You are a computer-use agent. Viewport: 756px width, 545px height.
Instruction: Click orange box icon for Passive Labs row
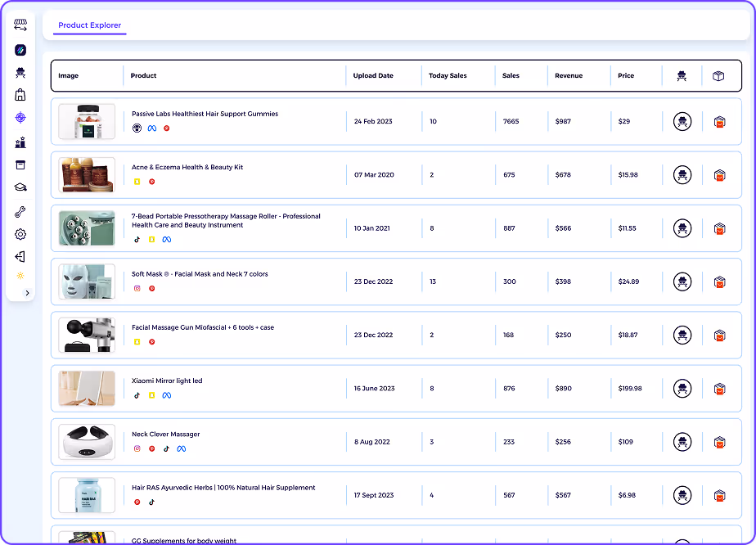(x=719, y=122)
